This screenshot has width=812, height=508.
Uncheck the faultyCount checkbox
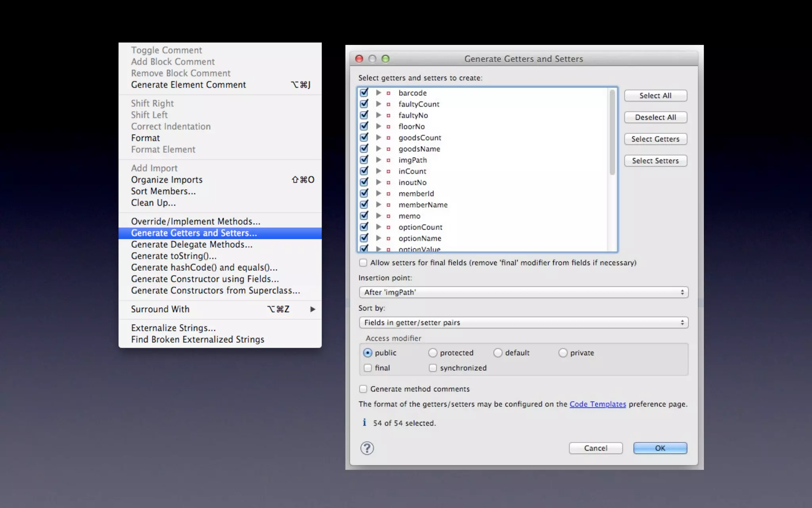[364, 104]
